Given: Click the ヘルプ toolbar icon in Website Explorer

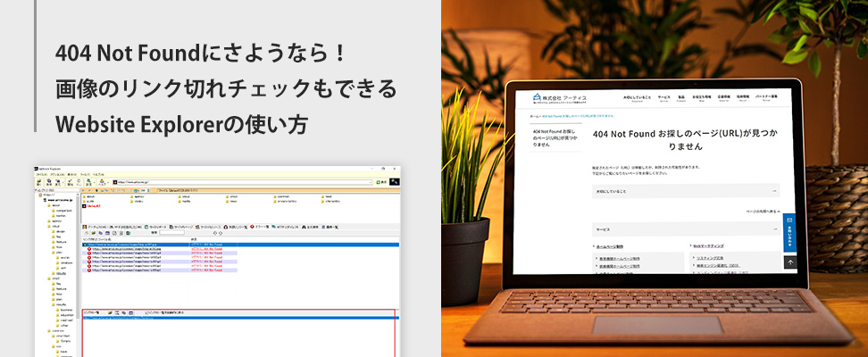Looking at the screenshot, I should click(102, 182).
